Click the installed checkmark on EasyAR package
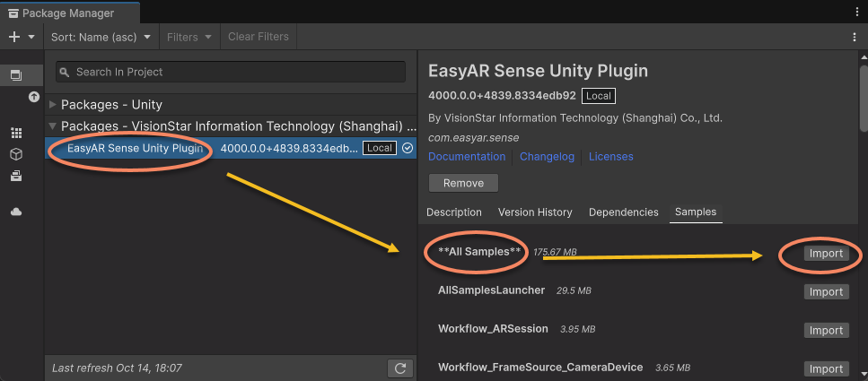Viewport: 868px width, 381px height. [408, 148]
